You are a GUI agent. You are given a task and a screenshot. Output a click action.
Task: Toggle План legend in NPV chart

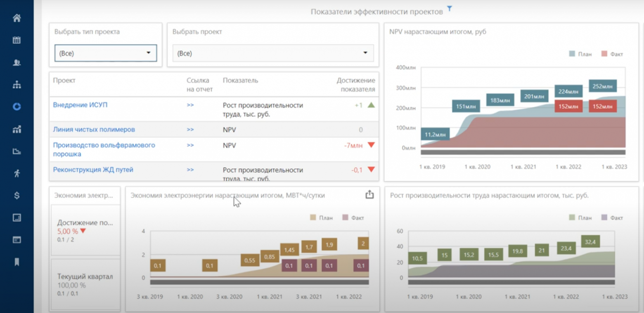click(x=580, y=54)
